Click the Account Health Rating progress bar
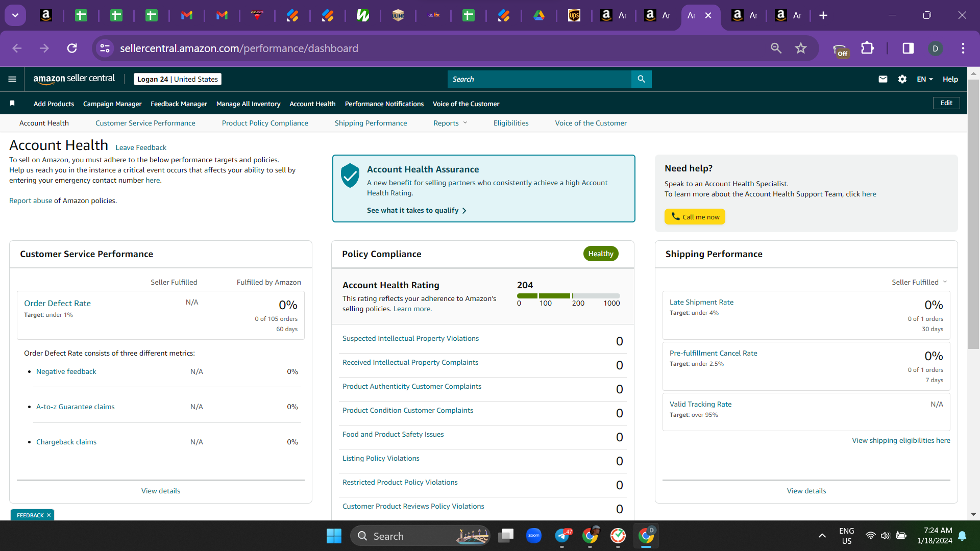The height and width of the screenshot is (551, 980). coord(569,296)
